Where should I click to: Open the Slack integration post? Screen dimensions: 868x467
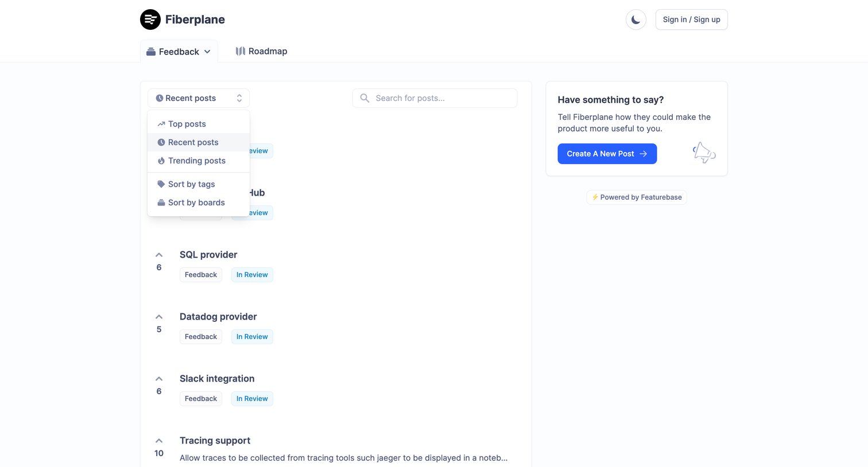[217, 379]
